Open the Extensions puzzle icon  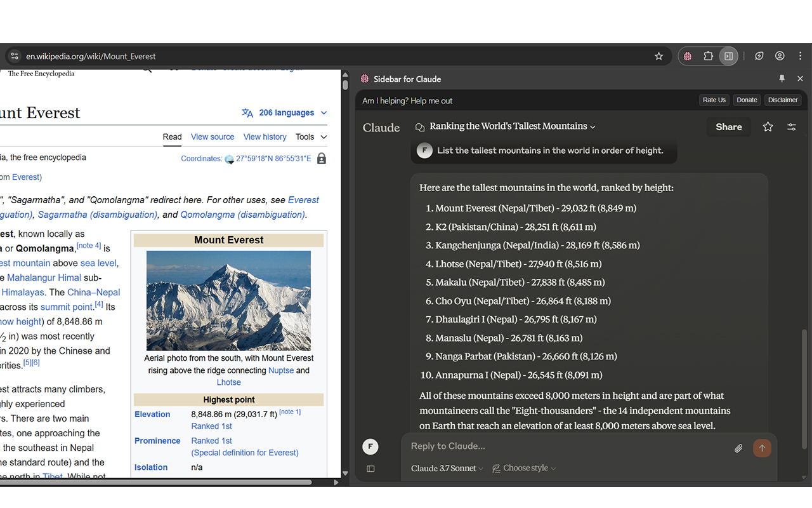[x=708, y=56]
